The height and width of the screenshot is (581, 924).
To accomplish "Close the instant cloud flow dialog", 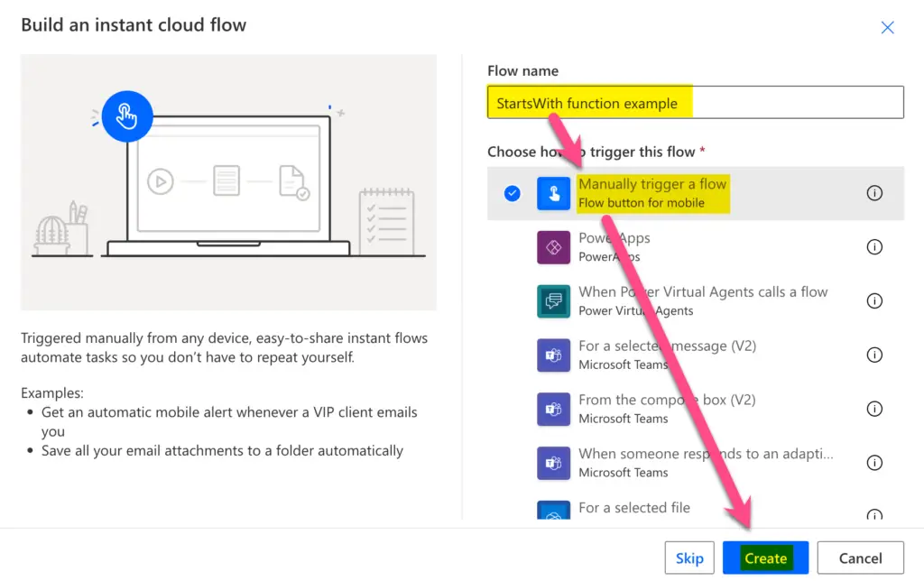I will tap(887, 27).
